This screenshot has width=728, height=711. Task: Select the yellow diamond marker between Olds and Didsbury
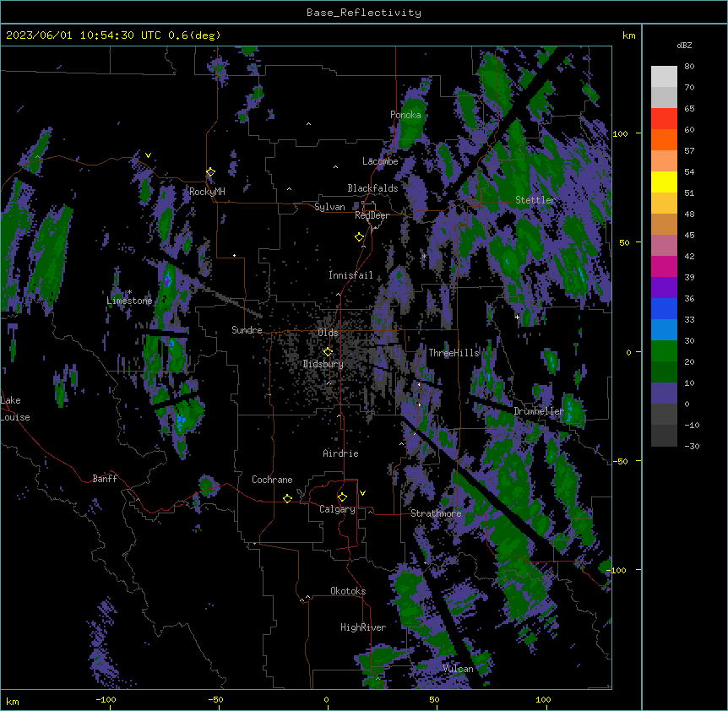[x=328, y=352]
